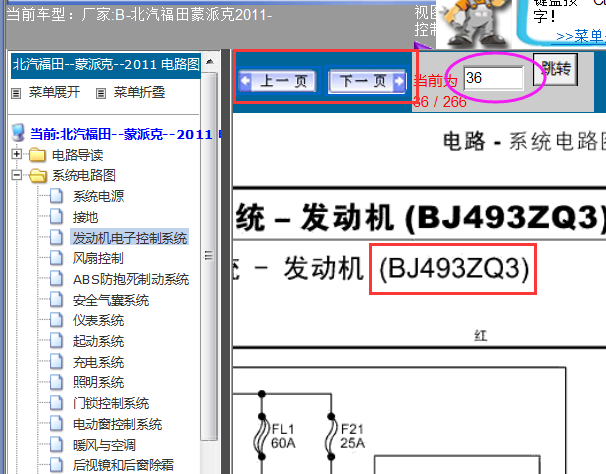Open 发动机电子控制系统 tree item

tap(129, 237)
